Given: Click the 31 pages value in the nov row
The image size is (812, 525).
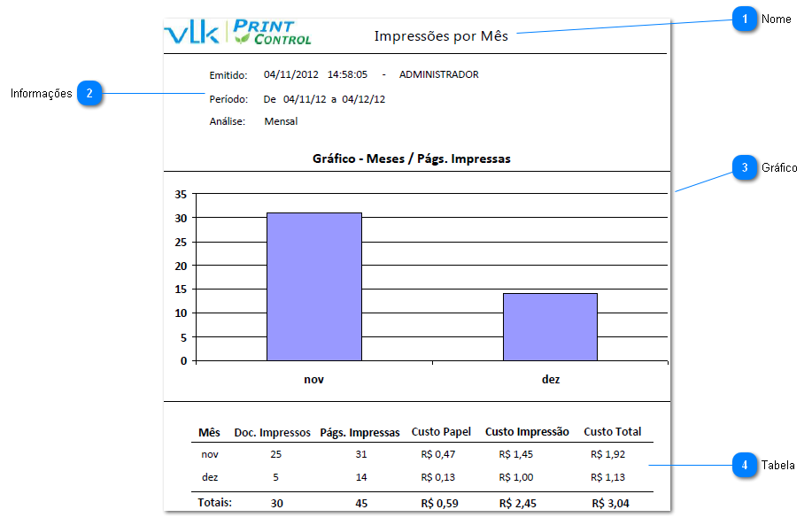Looking at the screenshot, I should click(361, 454).
